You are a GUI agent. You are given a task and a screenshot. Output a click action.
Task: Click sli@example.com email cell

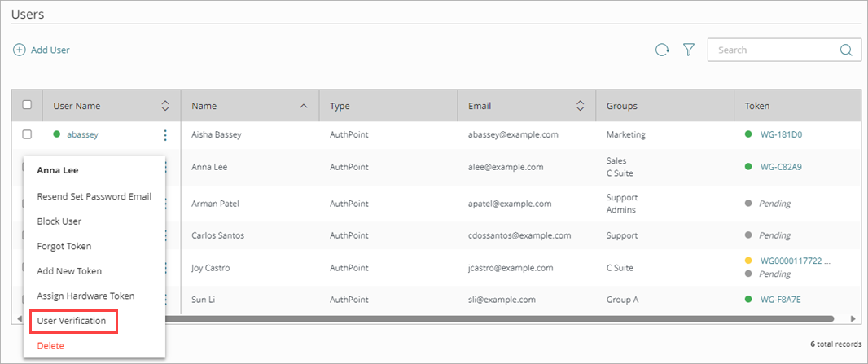pyautogui.click(x=502, y=300)
